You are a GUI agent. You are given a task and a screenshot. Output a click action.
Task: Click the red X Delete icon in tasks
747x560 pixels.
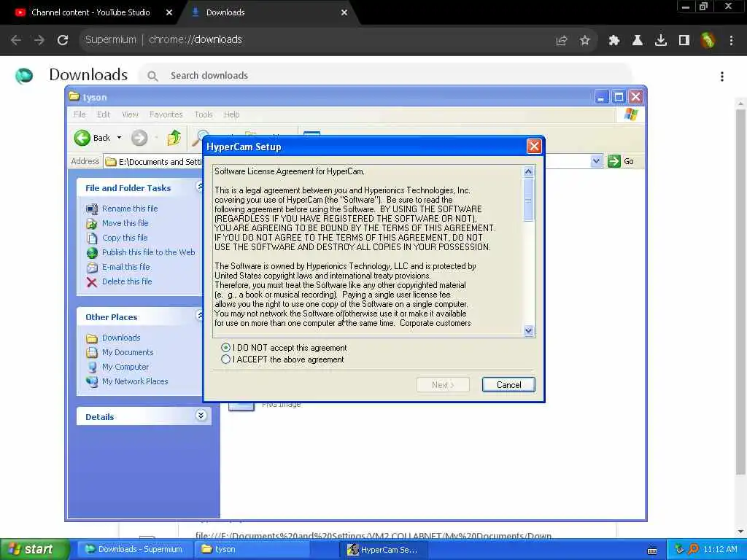91,282
